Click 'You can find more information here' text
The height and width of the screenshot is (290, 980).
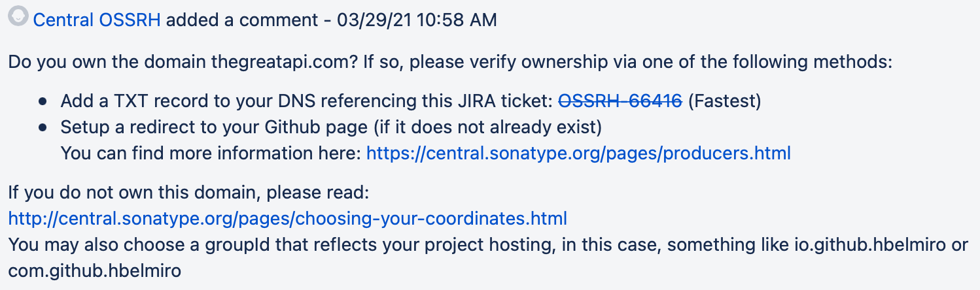[211, 153]
